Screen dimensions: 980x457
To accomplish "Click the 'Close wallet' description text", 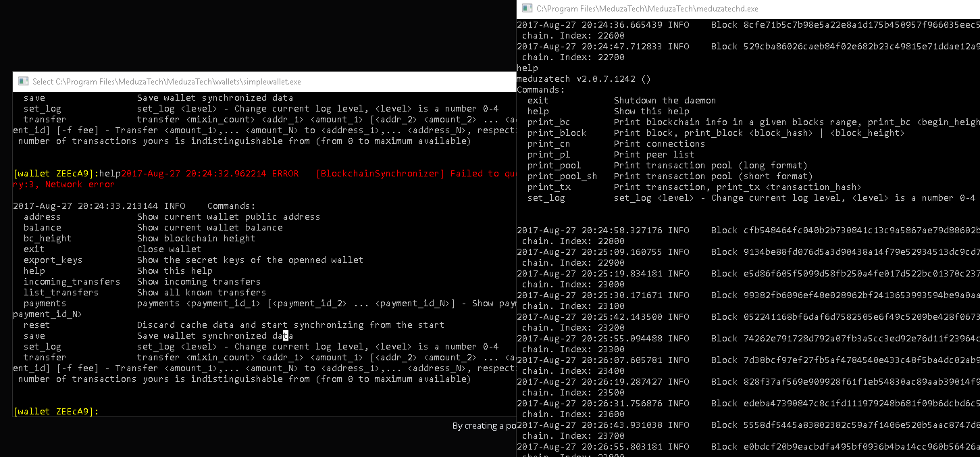I will coord(169,249).
